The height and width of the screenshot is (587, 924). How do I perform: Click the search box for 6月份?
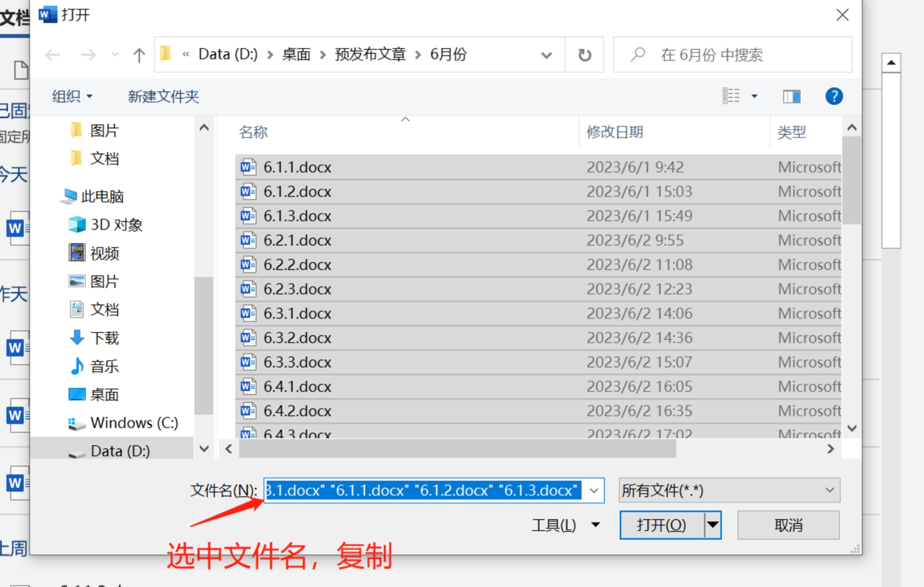point(733,55)
